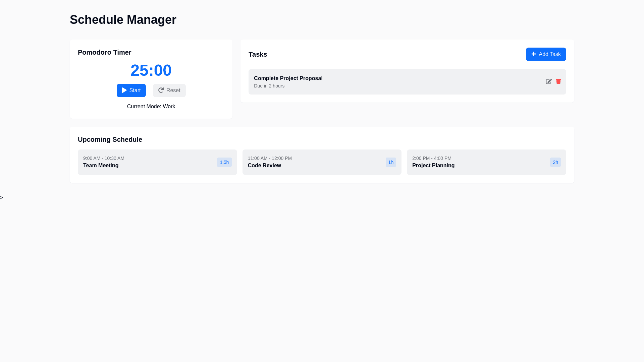Click the play triangle icon in Start
The width and height of the screenshot is (644, 362).
pos(124,90)
